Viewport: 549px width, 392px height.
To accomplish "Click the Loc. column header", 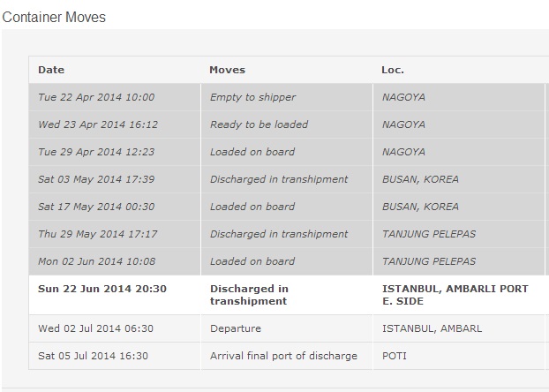I will 392,70.
